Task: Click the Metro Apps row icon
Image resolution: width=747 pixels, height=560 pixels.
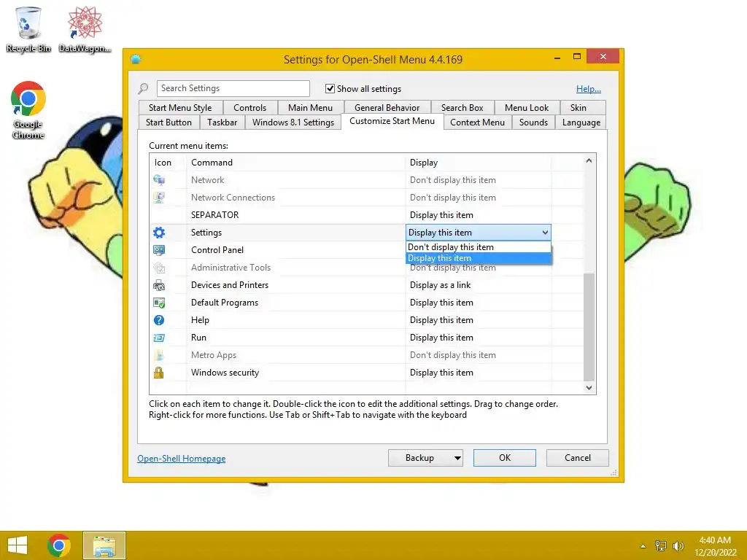Action: click(x=158, y=355)
